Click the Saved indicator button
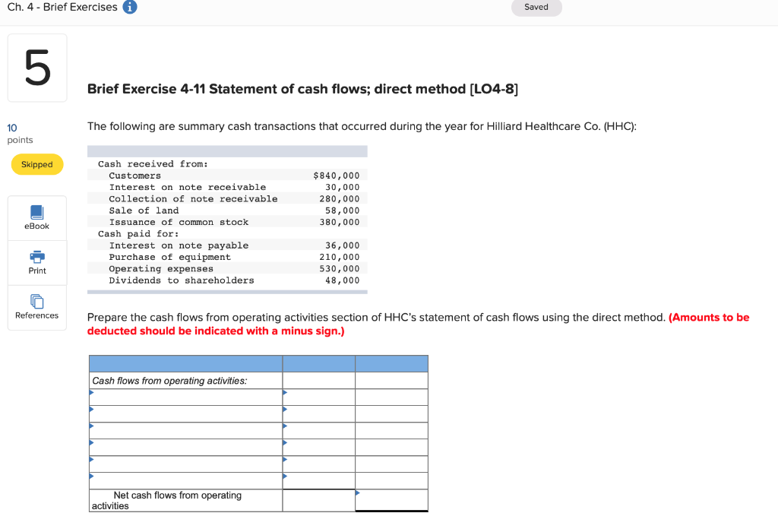The width and height of the screenshot is (778, 532). tap(536, 7)
